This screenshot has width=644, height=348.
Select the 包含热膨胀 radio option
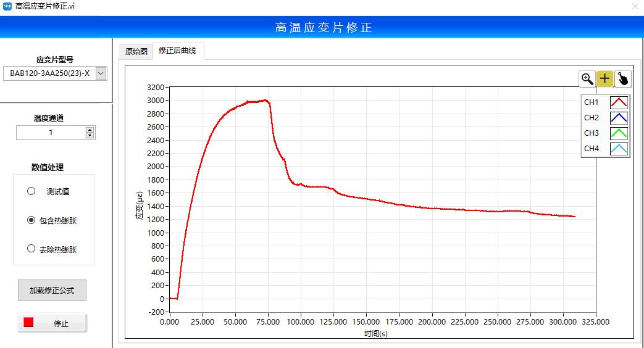click(x=31, y=220)
